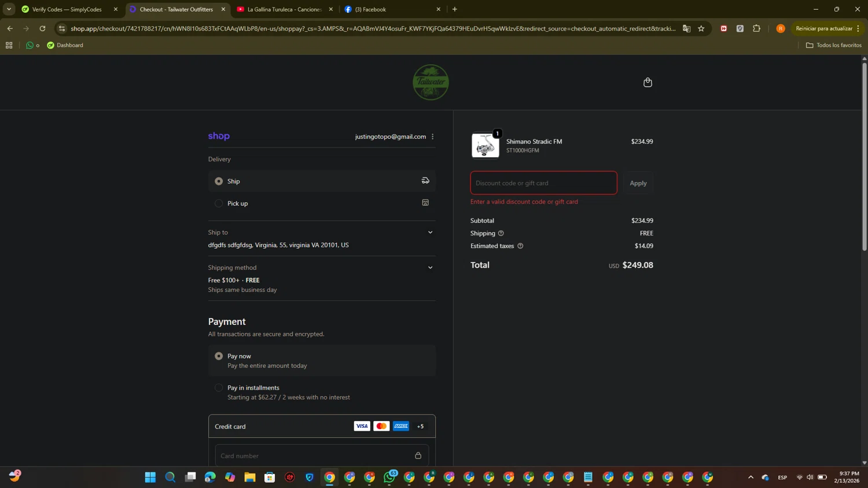Click the justingotopo@gmail.com account email
The height and width of the screenshot is (488, 868).
click(x=391, y=136)
